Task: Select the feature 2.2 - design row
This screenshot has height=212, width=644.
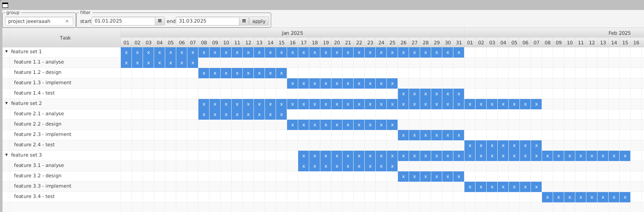Action: point(38,124)
